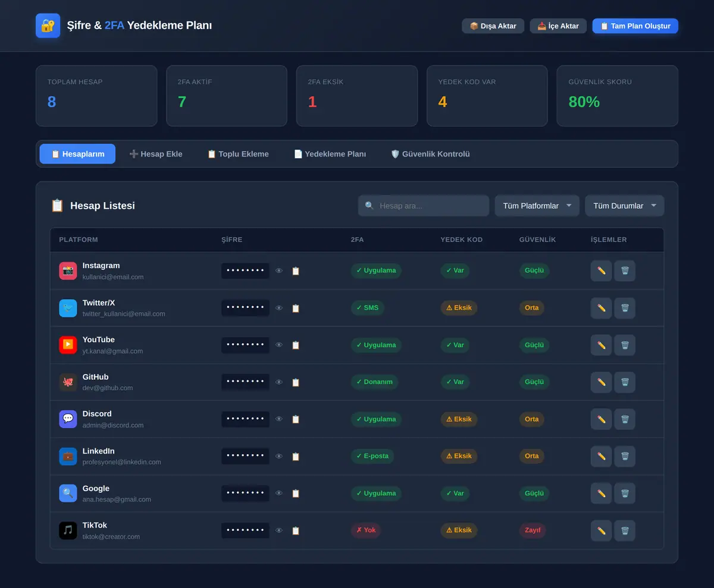
Task: Go to the Yedekleme Planı tab
Action: pos(330,154)
